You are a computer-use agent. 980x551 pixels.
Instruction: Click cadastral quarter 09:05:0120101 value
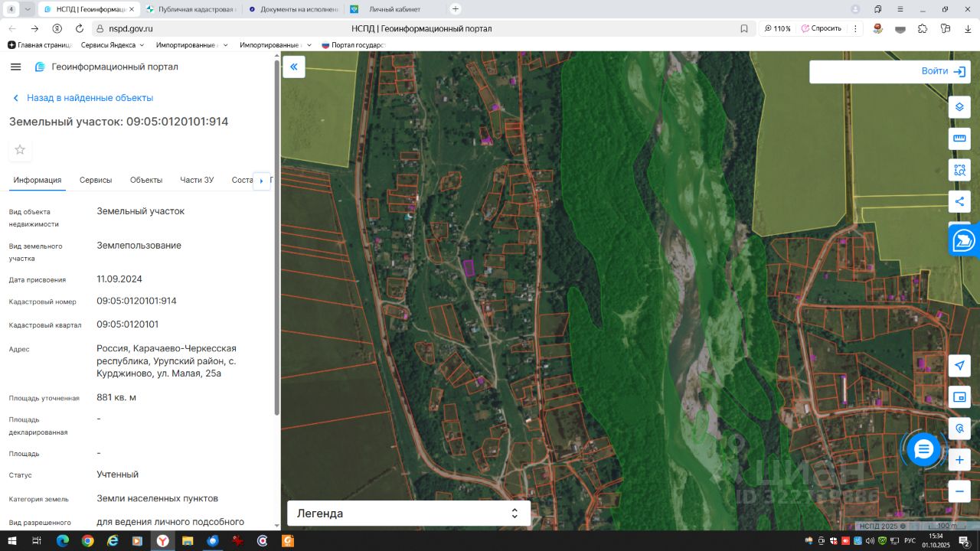(x=128, y=324)
